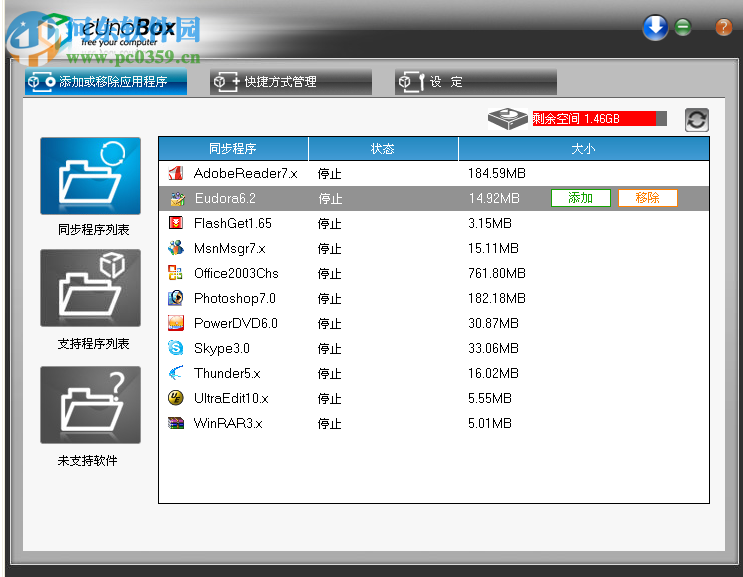Click the 761.80MB size value

tap(497, 273)
